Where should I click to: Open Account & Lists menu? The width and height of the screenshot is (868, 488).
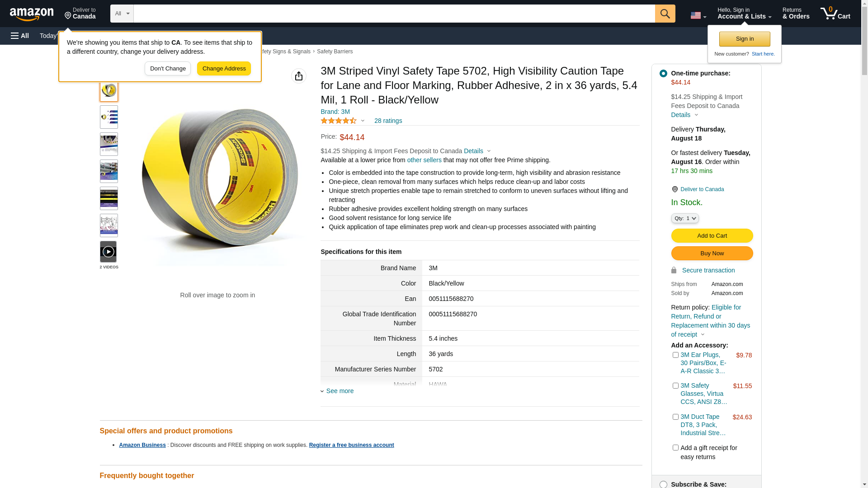pos(744,14)
